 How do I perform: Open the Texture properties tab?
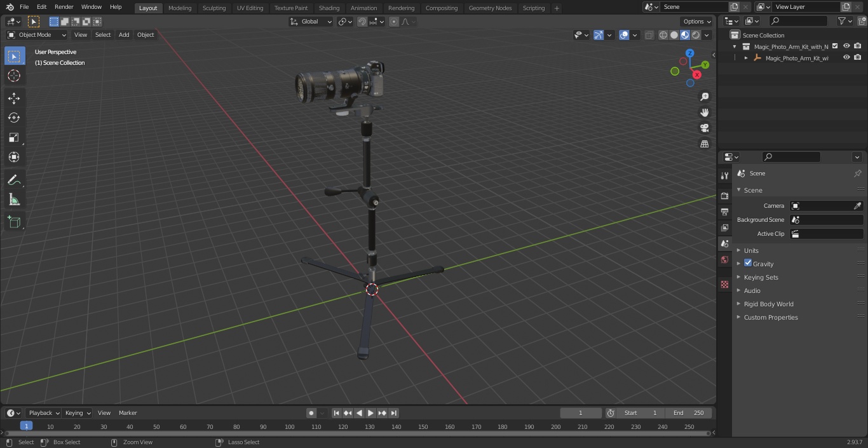724,284
